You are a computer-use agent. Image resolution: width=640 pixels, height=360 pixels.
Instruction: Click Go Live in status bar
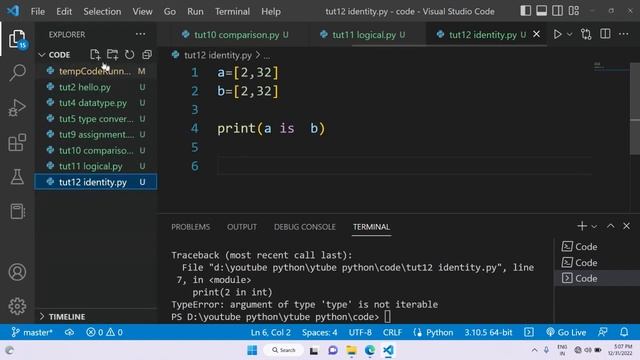(566, 332)
